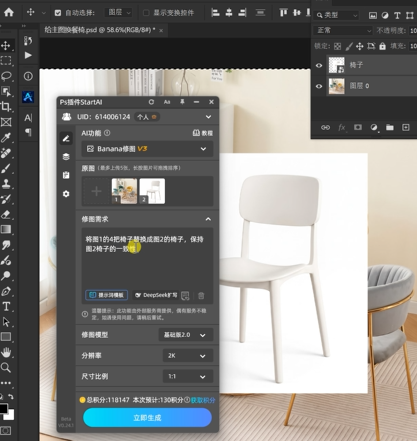Select the Rectangular Marquee tool
Screen dimensions: 417x441
tap(6, 61)
